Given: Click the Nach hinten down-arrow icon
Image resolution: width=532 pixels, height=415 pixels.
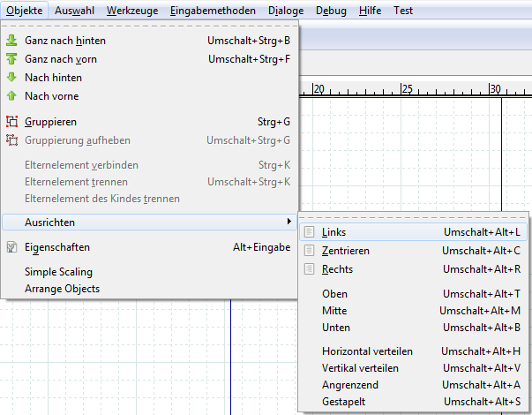Looking at the screenshot, I should 12,78.
